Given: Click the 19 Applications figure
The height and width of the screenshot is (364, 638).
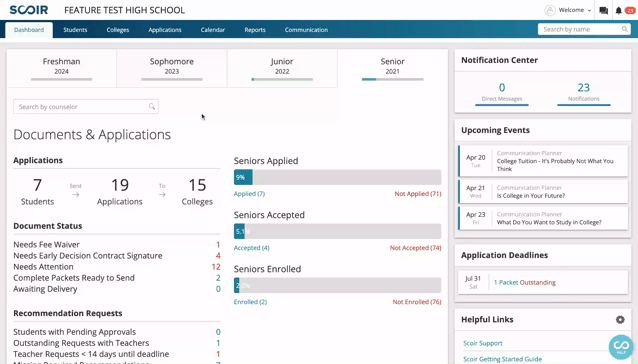Looking at the screenshot, I should click(120, 192).
